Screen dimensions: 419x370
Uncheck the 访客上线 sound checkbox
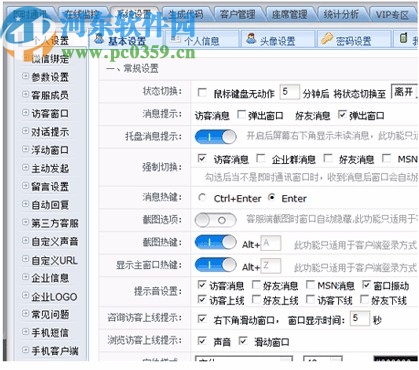[x=202, y=299]
